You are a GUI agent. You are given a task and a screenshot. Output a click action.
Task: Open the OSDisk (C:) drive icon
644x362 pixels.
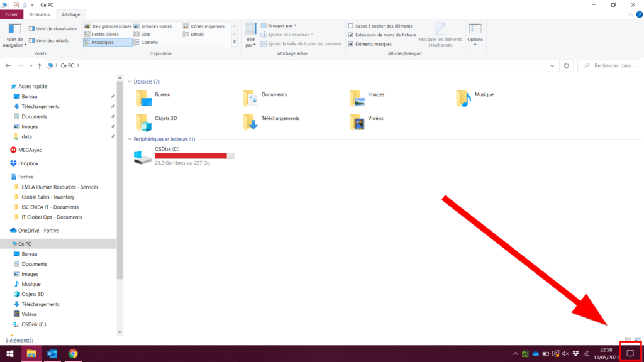[x=143, y=157]
